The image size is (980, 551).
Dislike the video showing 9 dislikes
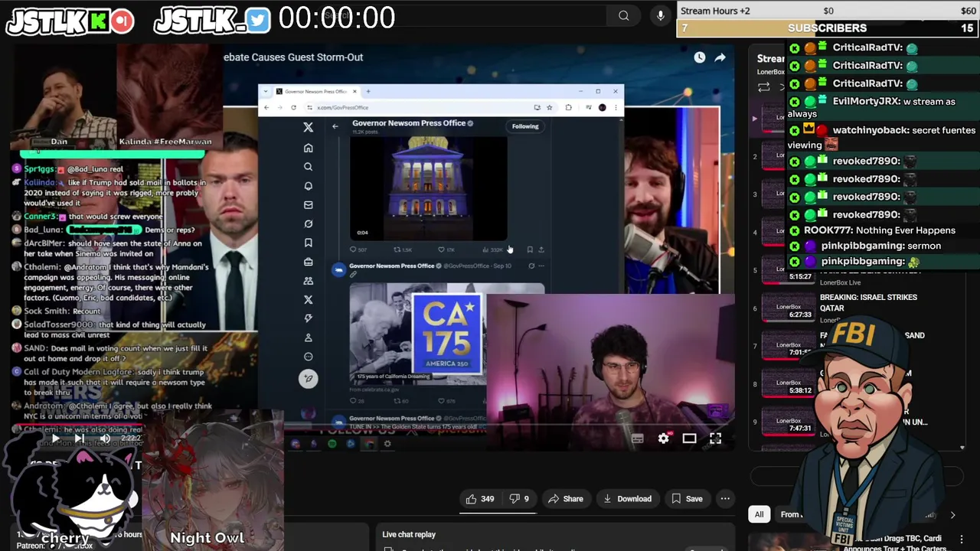(x=519, y=499)
